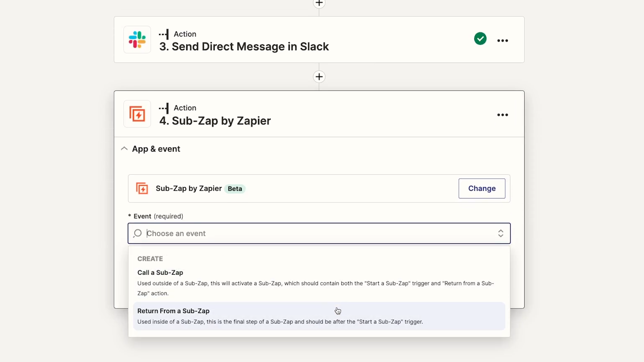Screen dimensions: 644x362
Task: Click the green check status on step 3
Action: point(480,39)
